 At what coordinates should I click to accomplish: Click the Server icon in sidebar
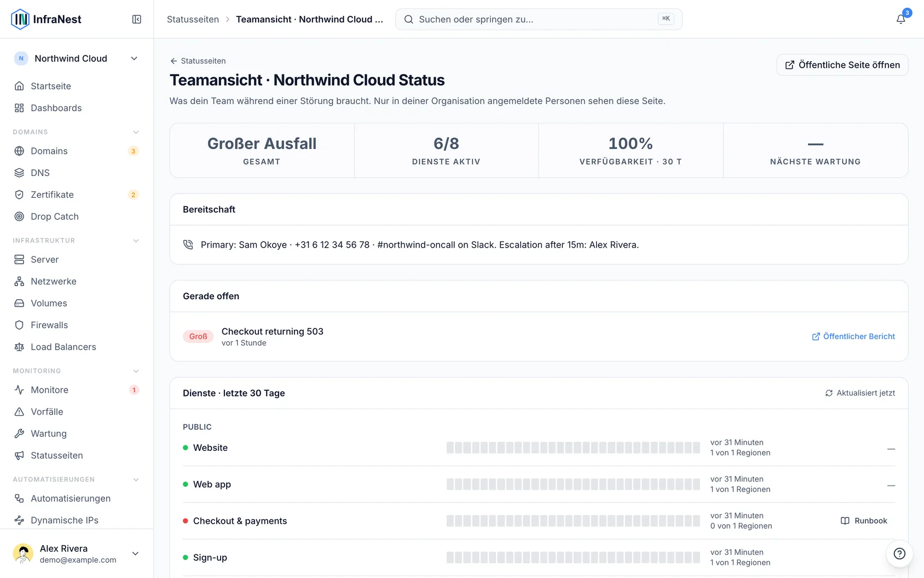(19, 259)
